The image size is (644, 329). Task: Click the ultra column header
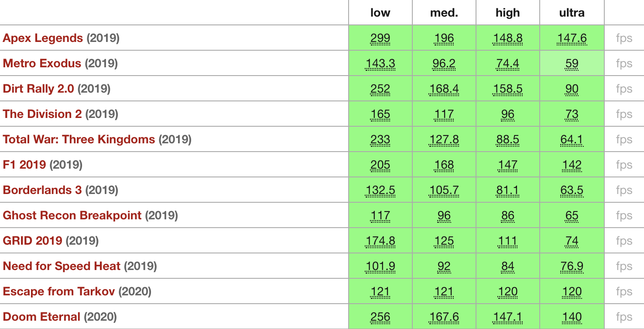pos(572,13)
